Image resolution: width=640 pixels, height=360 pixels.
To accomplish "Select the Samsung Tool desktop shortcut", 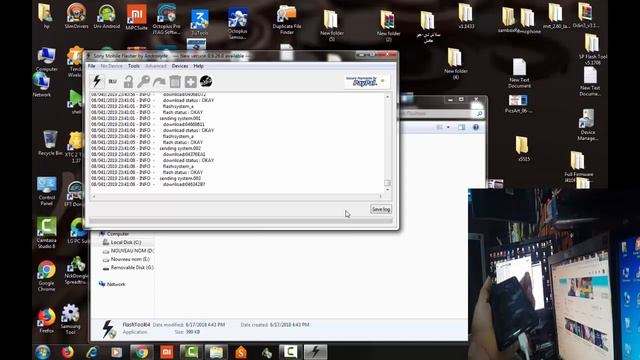I will coord(70,320).
